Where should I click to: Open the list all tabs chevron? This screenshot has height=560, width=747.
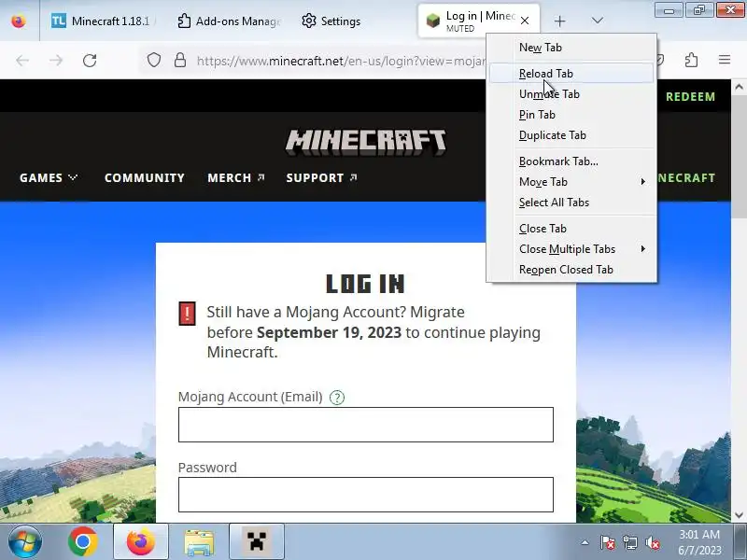(x=597, y=21)
